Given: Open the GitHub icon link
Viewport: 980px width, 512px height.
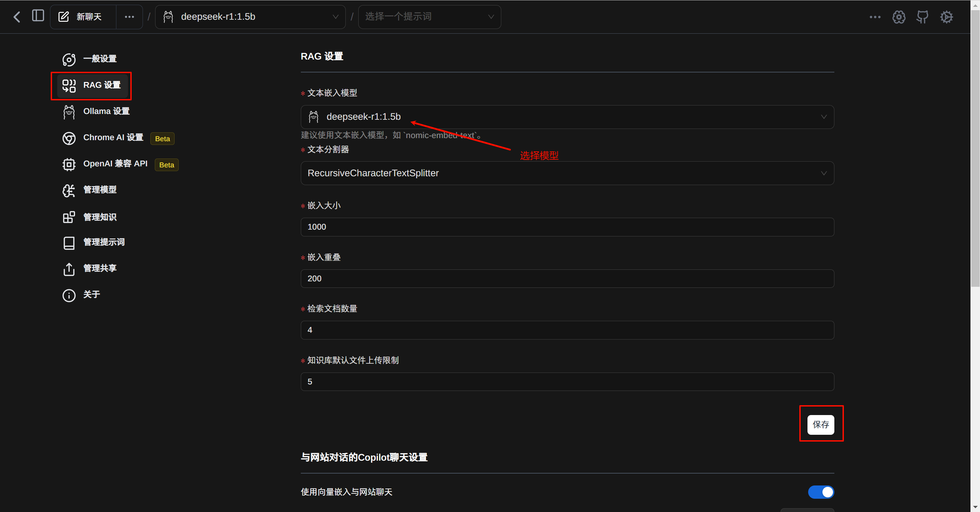Looking at the screenshot, I should [x=922, y=17].
